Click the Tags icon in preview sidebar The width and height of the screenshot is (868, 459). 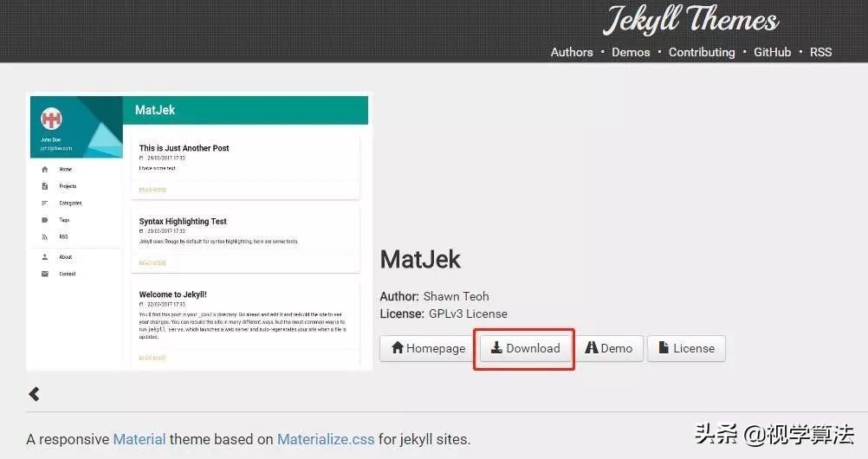(x=45, y=220)
